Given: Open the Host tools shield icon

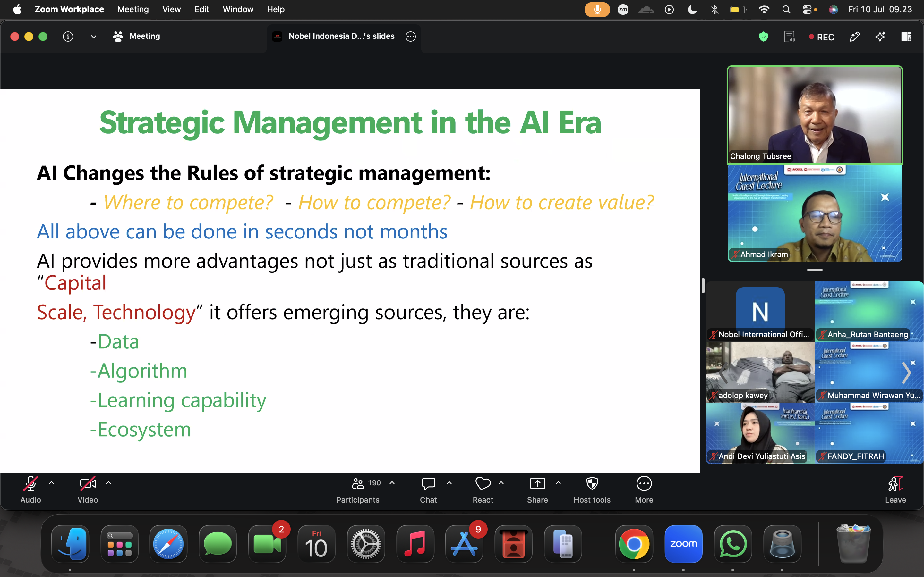Looking at the screenshot, I should pos(592,483).
